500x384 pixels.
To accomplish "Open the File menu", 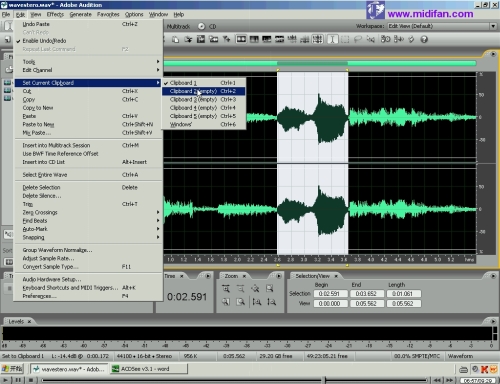I will (x=6, y=14).
